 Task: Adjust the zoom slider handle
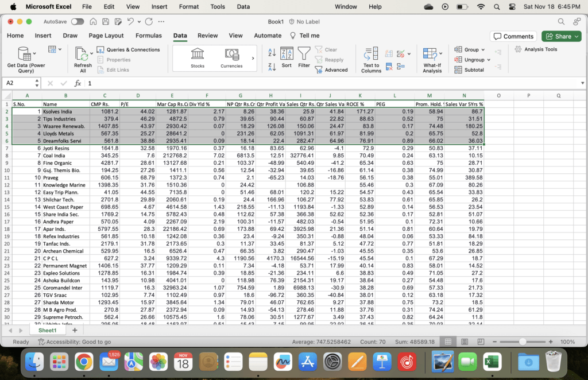pos(523,342)
